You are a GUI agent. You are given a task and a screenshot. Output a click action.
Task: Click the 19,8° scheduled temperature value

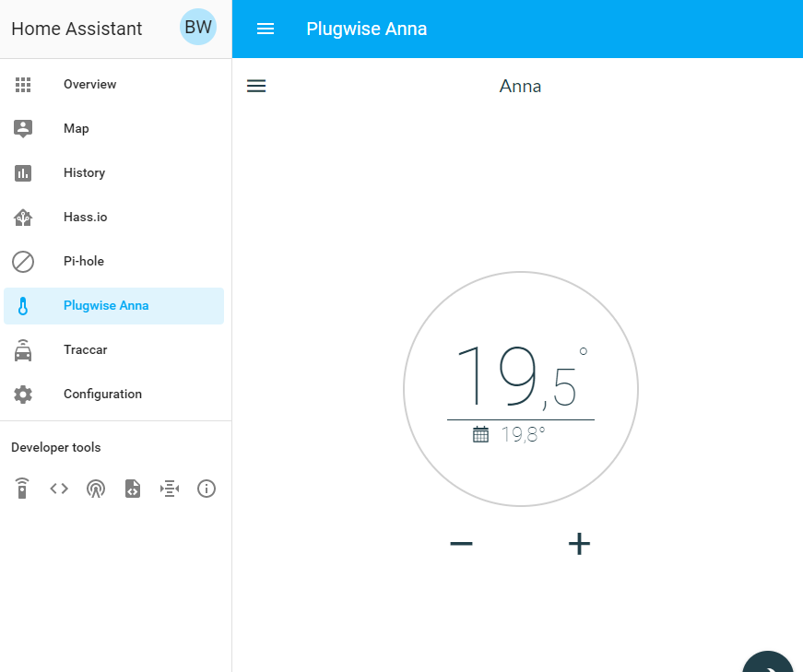(x=523, y=434)
